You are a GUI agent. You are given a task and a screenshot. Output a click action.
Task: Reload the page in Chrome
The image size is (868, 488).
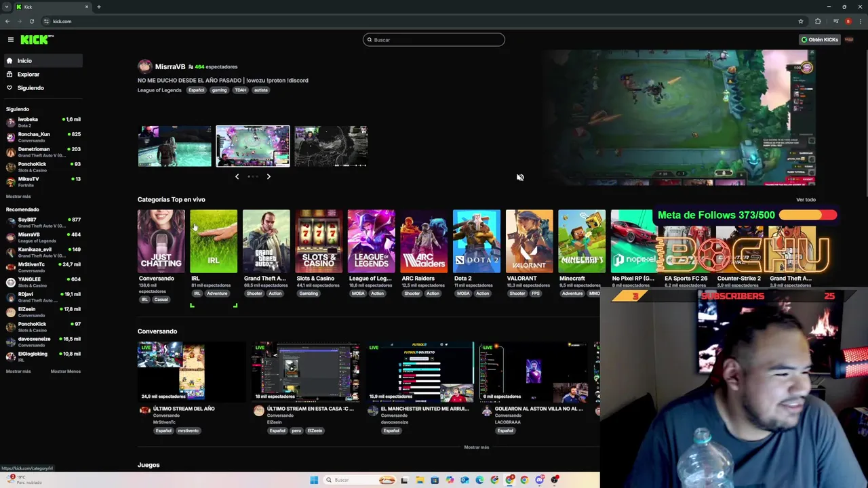31,21
